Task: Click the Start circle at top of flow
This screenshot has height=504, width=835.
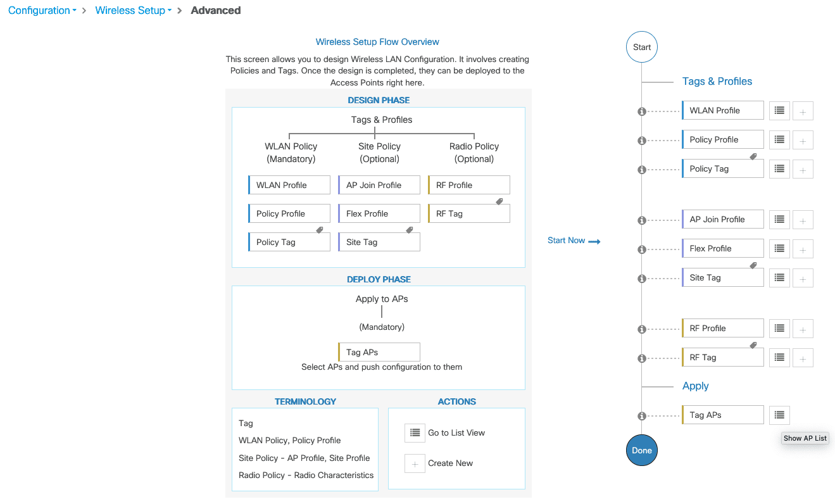Action: (x=642, y=47)
